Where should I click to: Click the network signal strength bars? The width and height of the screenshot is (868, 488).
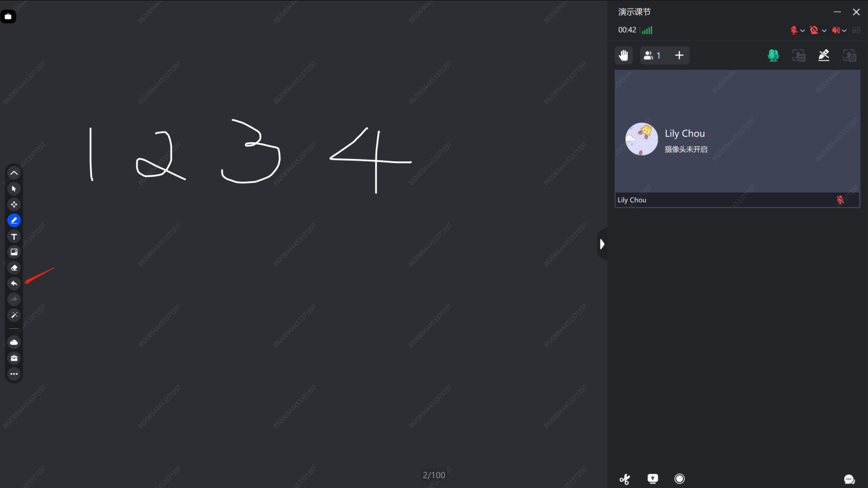pos(647,30)
